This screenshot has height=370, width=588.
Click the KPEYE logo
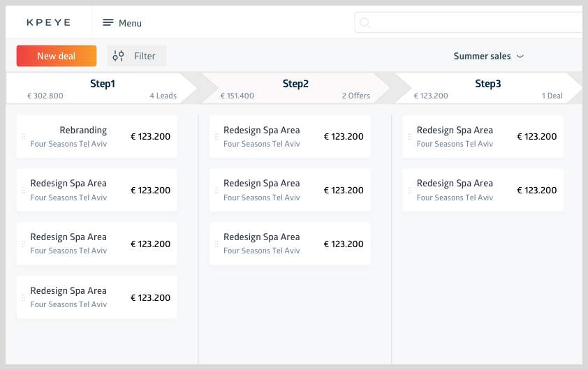pos(48,22)
